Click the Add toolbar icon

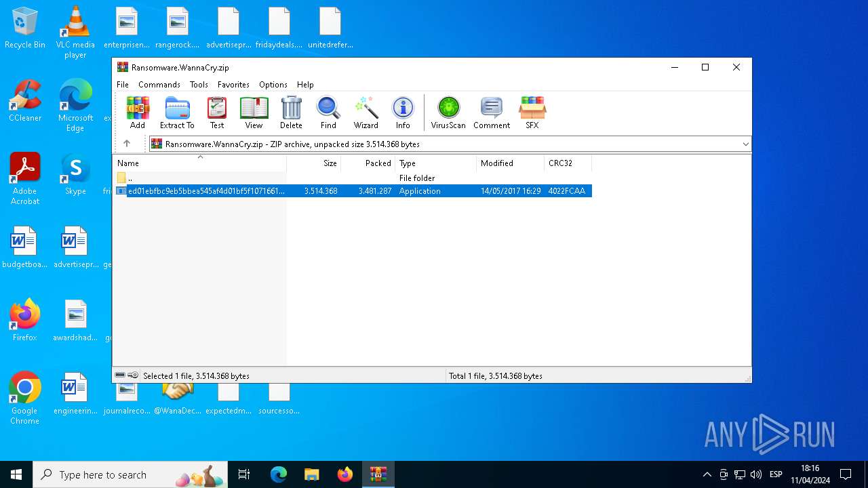tap(138, 113)
